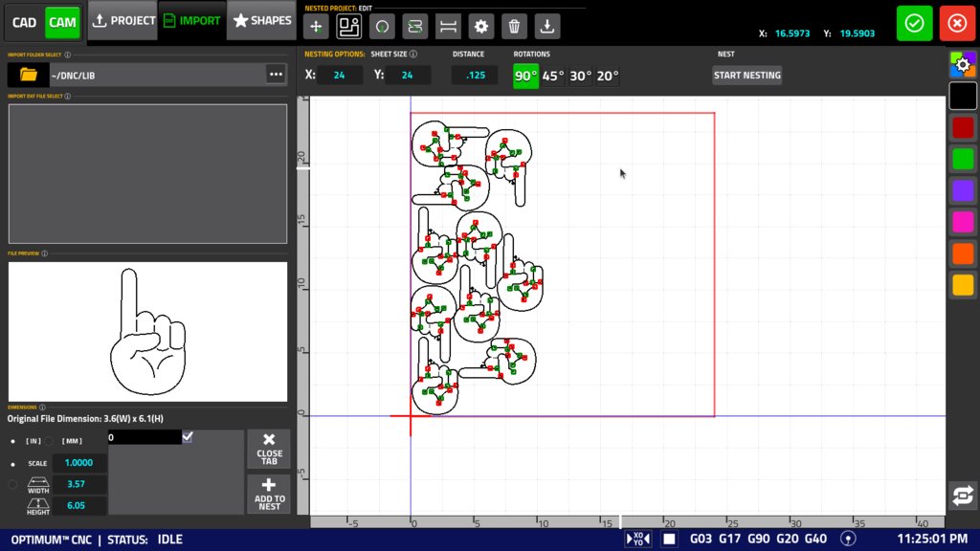Click the Dimensions info icon
This screenshot has width=980, height=551.
pos(42,408)
